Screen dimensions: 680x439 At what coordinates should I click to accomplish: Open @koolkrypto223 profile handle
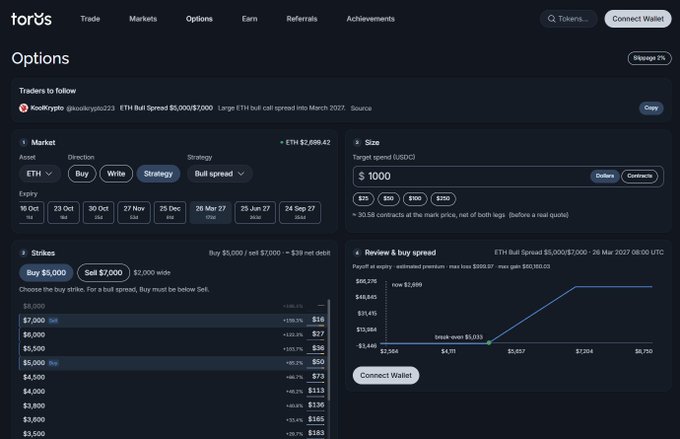[x=90, y=108]
